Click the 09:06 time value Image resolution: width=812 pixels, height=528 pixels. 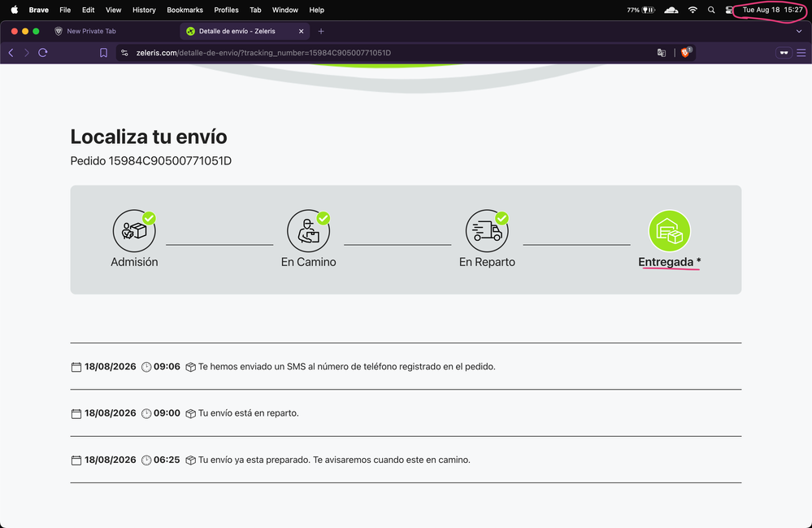click(167, 367)
